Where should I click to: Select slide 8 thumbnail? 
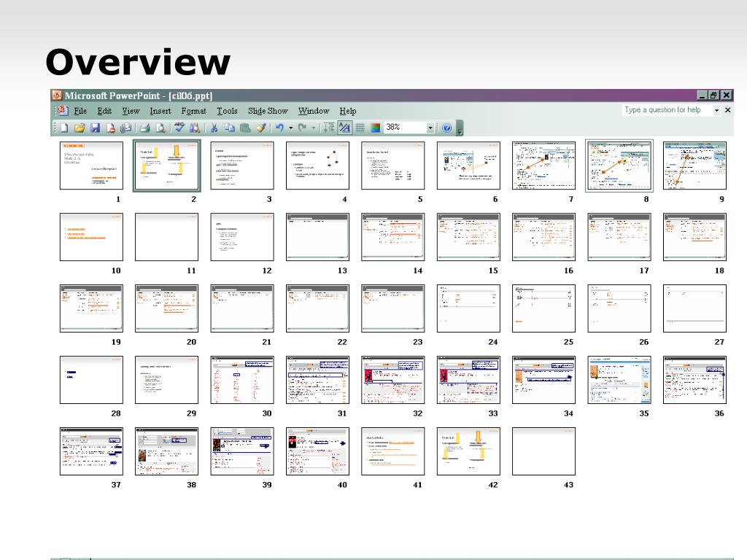coord(619,166)
